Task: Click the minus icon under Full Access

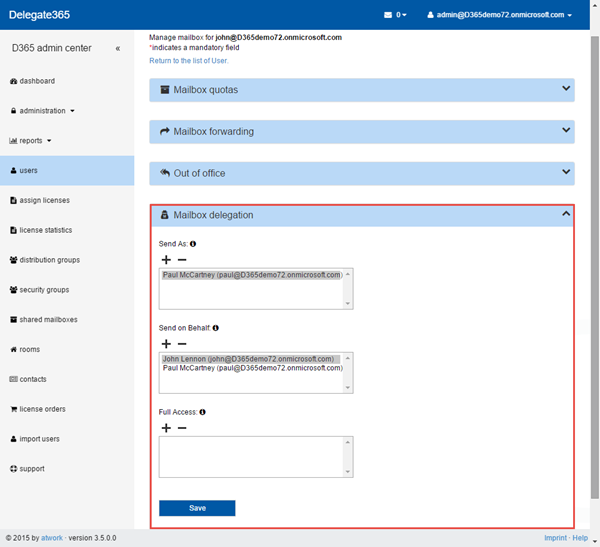Action: [181, 428]
